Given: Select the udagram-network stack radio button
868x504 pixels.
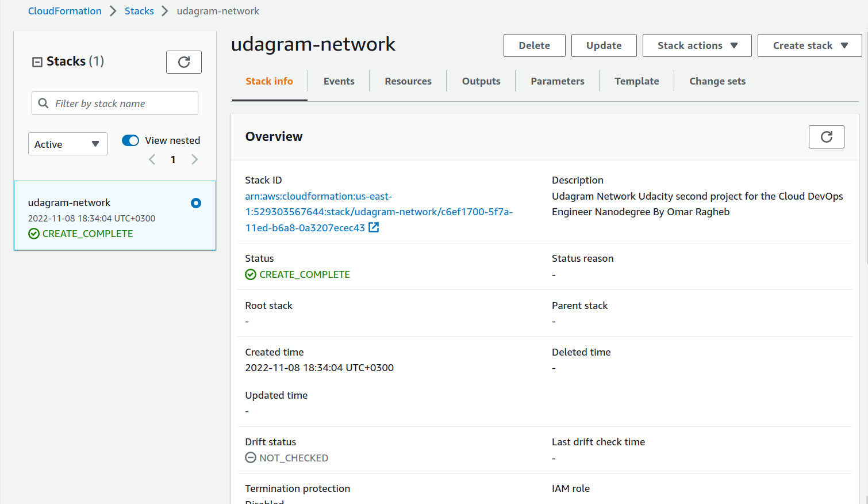Looking at the screenshot, I should tap(196, 203).
